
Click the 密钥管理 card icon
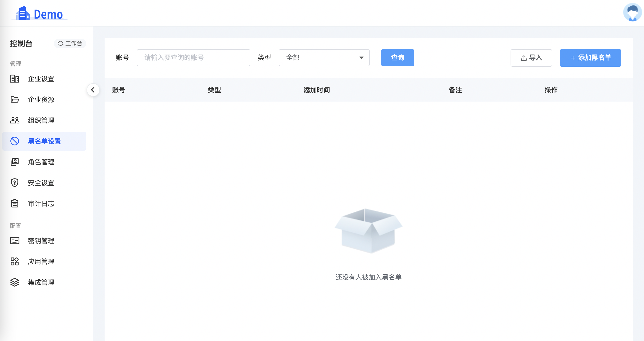pos(14,240)
